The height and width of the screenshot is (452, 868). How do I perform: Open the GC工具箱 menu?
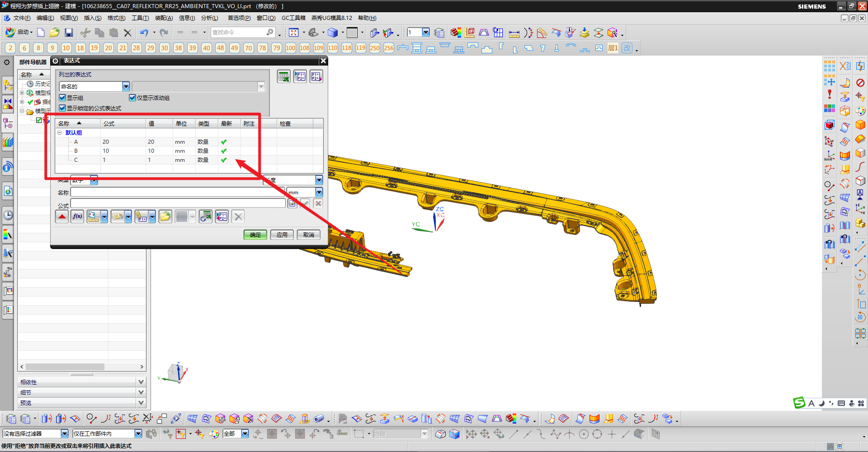pyautogui.click(x=293, y=18)
